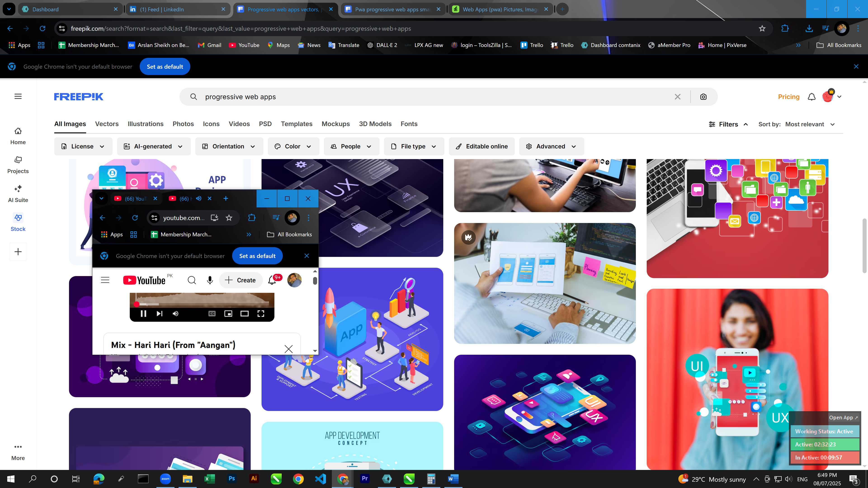Click Set as default in YouTube window
This screenshot has height=488, width=868.
[257, 256]
